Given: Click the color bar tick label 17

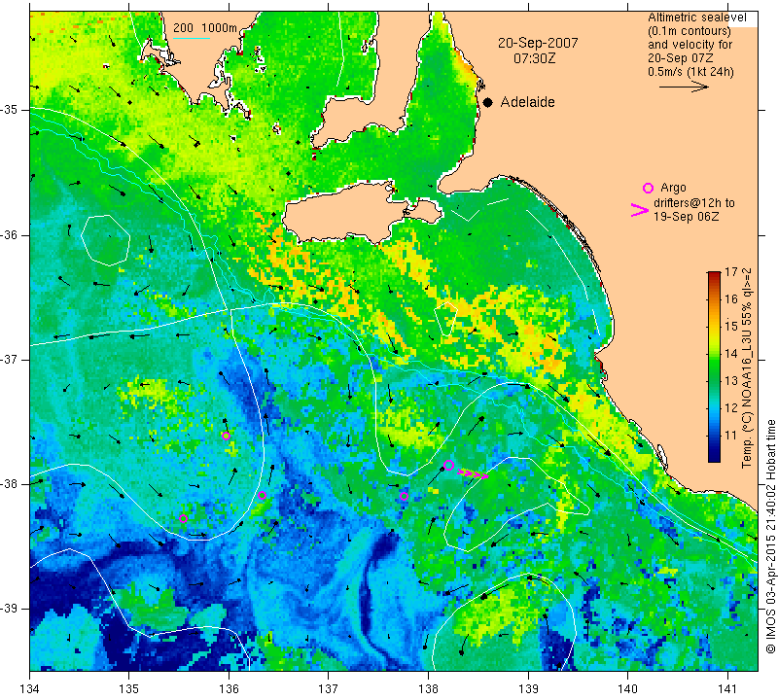Looking at the screenshot, I should point(731,272).
